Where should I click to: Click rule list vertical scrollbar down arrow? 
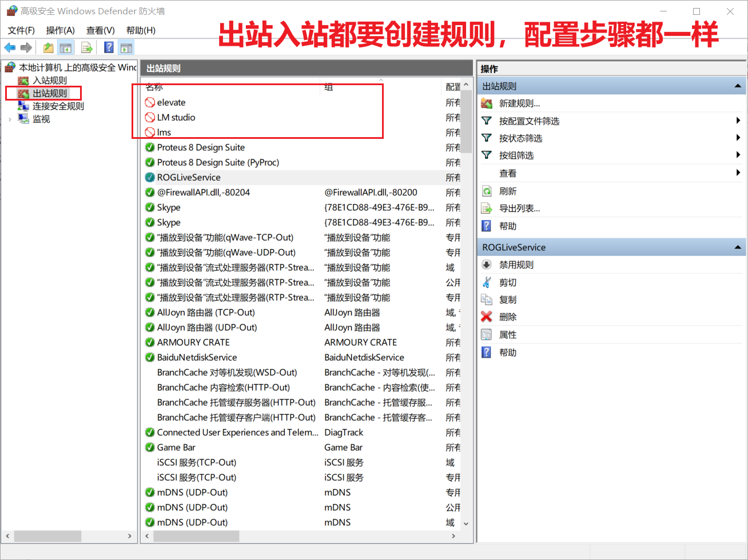pos(466,523)
